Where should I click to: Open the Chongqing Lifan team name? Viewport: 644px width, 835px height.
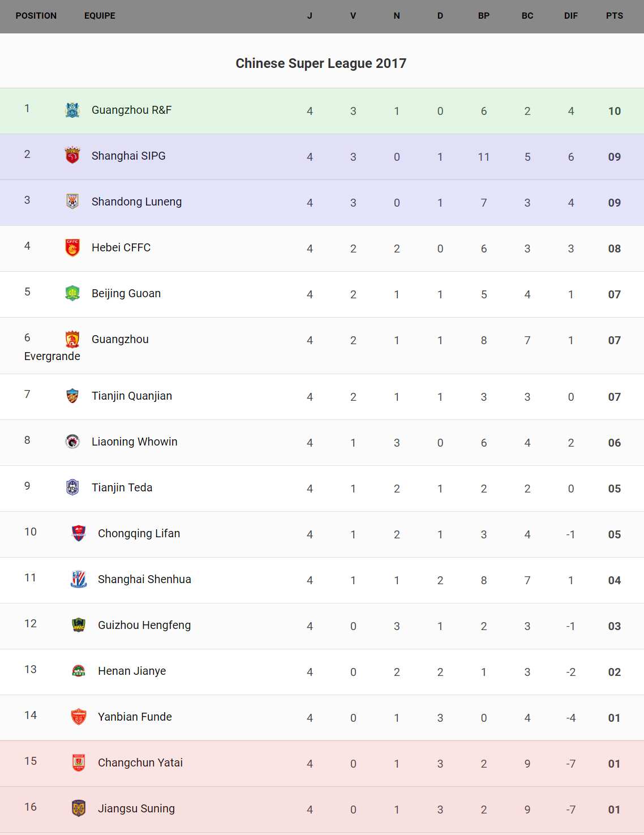pyautogui.click(x=139, y=533)
